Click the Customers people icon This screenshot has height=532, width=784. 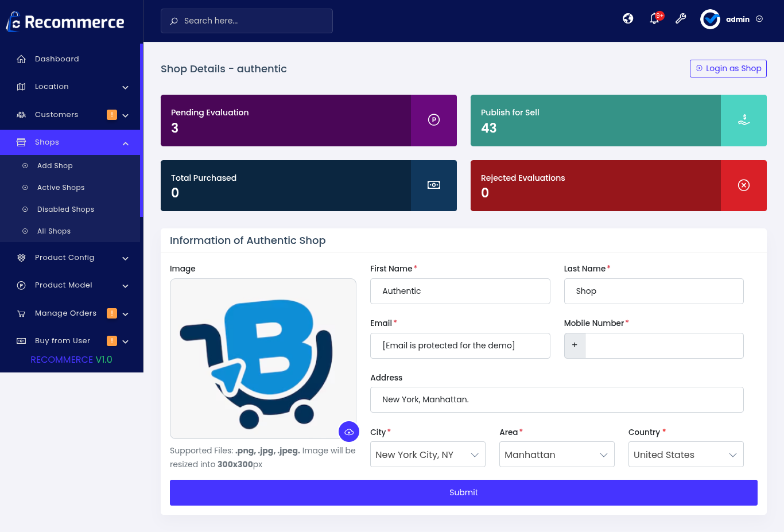click(21, 115)
